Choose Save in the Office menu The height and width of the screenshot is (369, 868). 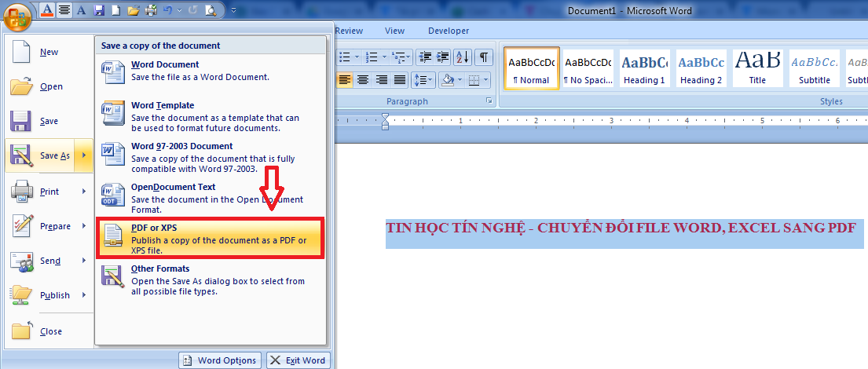click(x=49, y=121)
